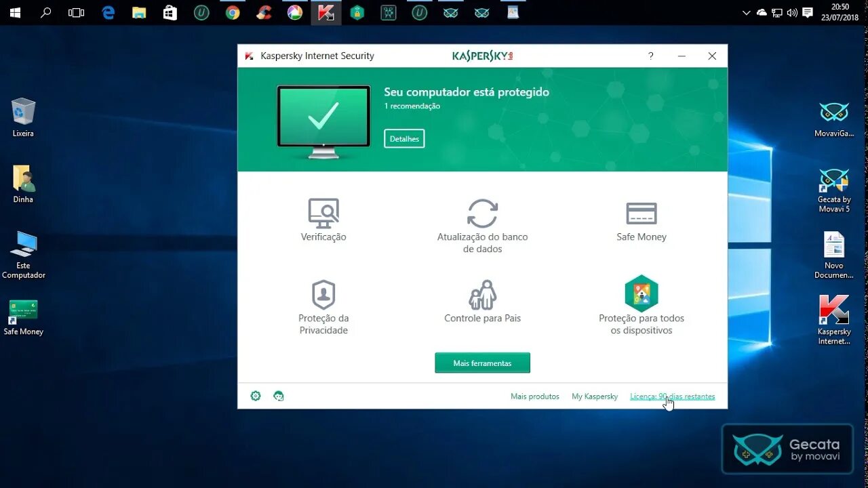
Task: Open CCleaner from the taskbar
Action: coord(264,12)
